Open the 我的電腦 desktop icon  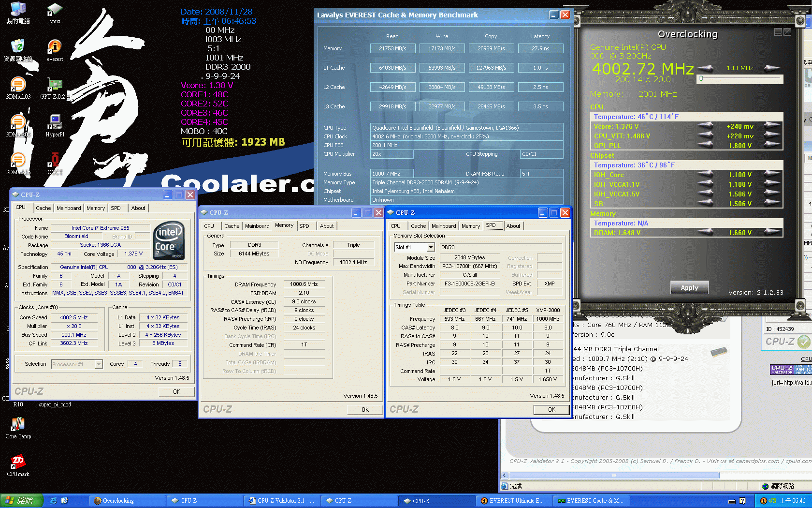[18, 13]
